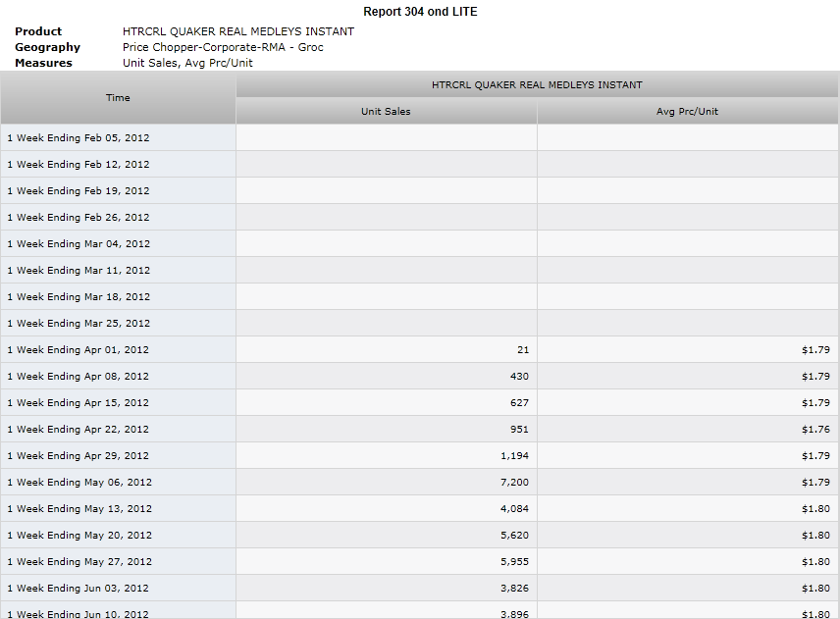Click the $1.76 price for Apr 22
The image size is (840, 619).
[x=815, y=430]
